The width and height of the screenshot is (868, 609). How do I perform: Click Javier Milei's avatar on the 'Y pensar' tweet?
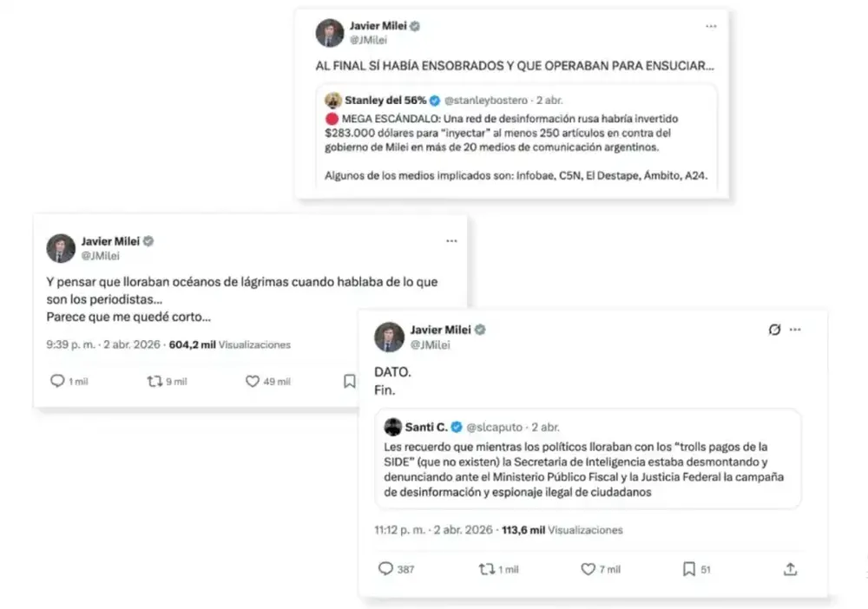coord(61,248)
